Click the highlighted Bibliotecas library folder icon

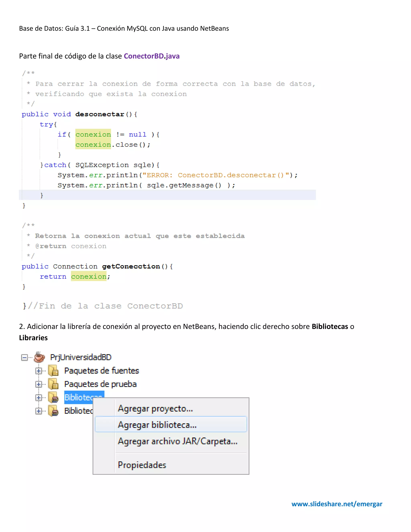[x=53, y=397]
